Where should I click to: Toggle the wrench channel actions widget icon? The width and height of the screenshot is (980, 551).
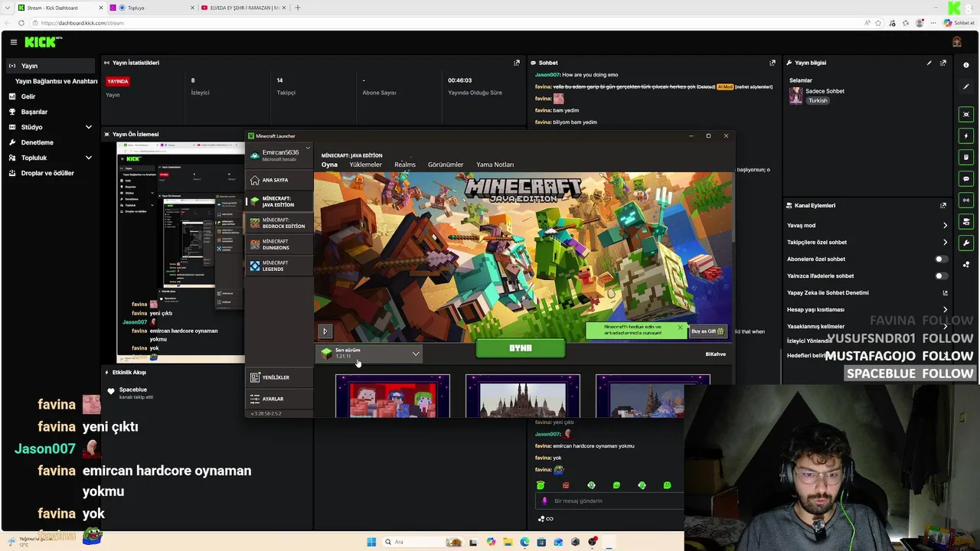coord(966,243)
